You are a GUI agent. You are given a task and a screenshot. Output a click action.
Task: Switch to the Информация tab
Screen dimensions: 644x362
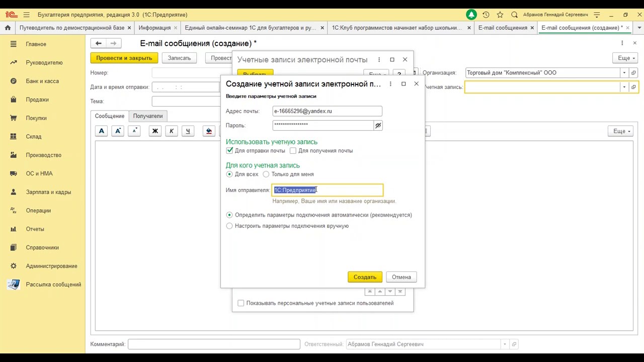pyautogui.click(x=158, y=28)
